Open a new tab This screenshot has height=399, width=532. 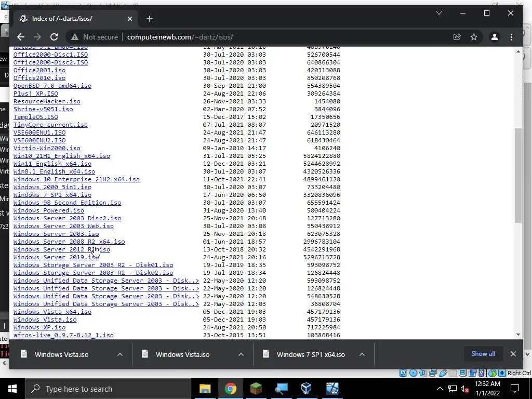point(149,19)
